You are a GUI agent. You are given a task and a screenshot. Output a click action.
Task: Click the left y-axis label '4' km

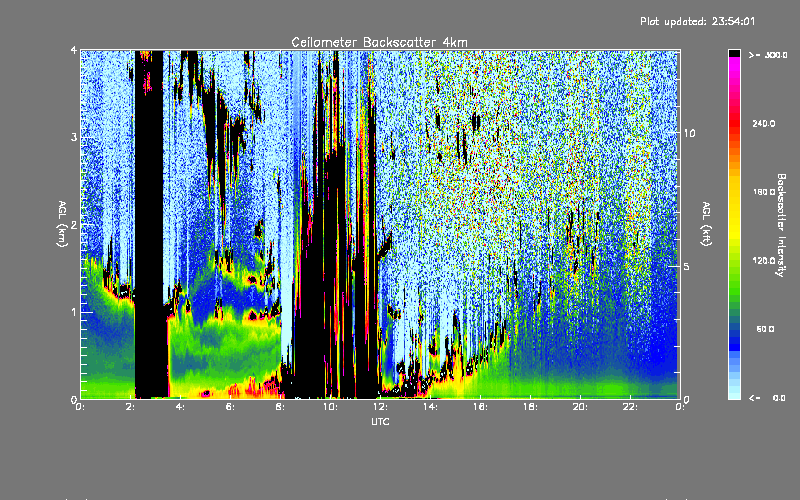point(74,51)
